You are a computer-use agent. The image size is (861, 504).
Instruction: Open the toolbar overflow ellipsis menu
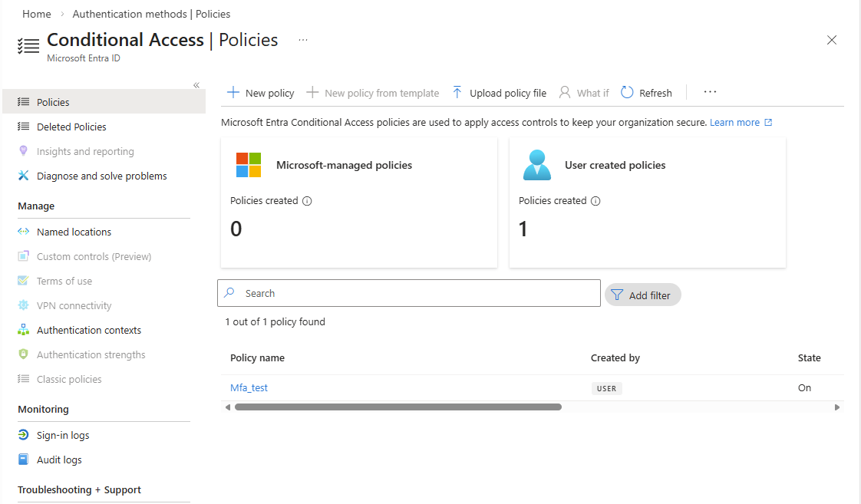point(710,92)
